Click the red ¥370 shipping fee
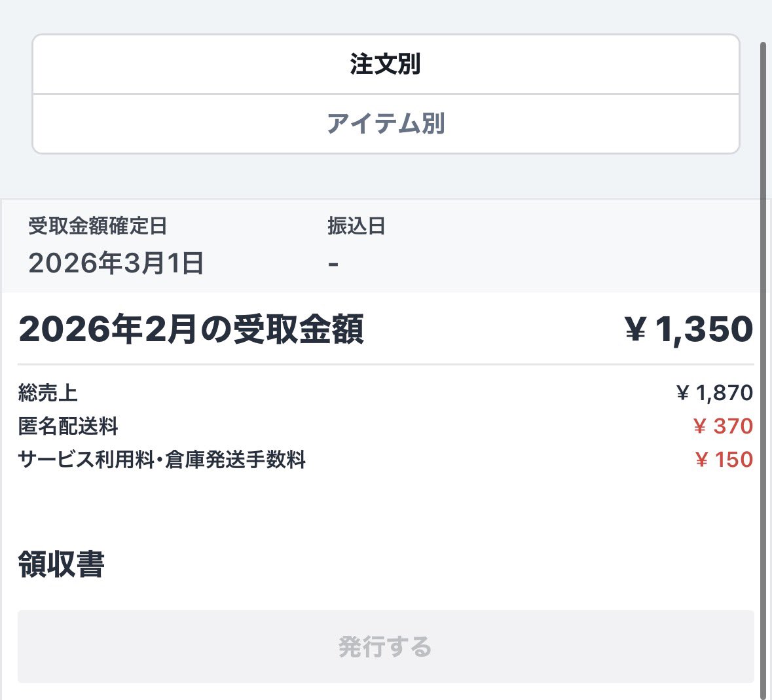Viewport: 772px width, 700px height. pos(723,426)
